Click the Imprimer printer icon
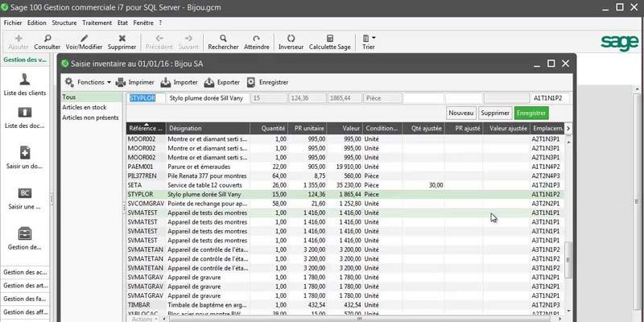The image size is (644, 322). (x=121, y=82)
